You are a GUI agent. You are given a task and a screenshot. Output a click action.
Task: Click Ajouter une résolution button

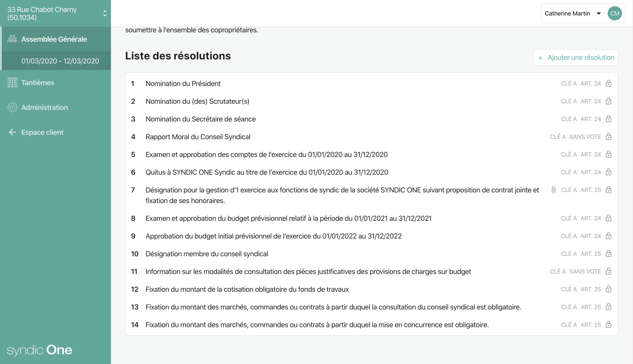[x=576, y=57]
